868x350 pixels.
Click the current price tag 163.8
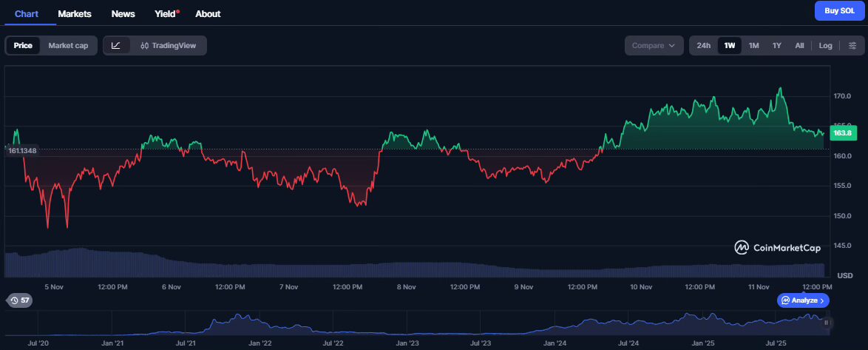(843, 133)
